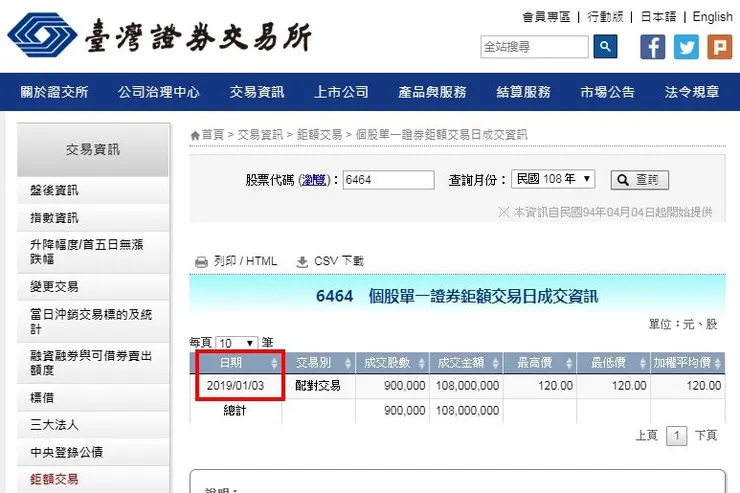
Task: Click 首頁 in the breadcrumb
Action: click(213, 135)
